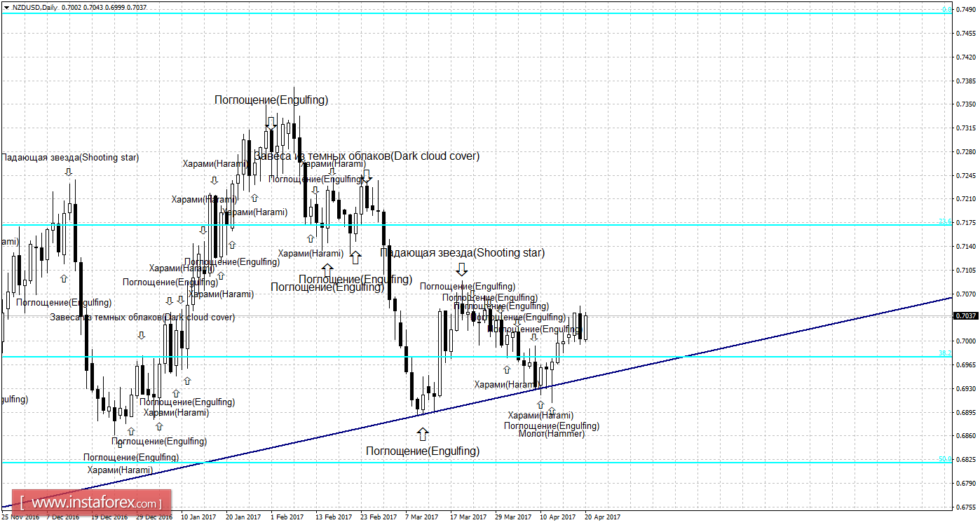Click the 0.6825 price axis label
The height and width of the screenshot is (525, 980).
point(966,460)
